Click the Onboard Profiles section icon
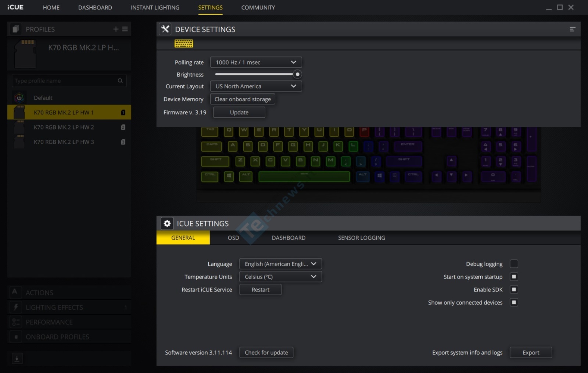 [x=16, y=337]
